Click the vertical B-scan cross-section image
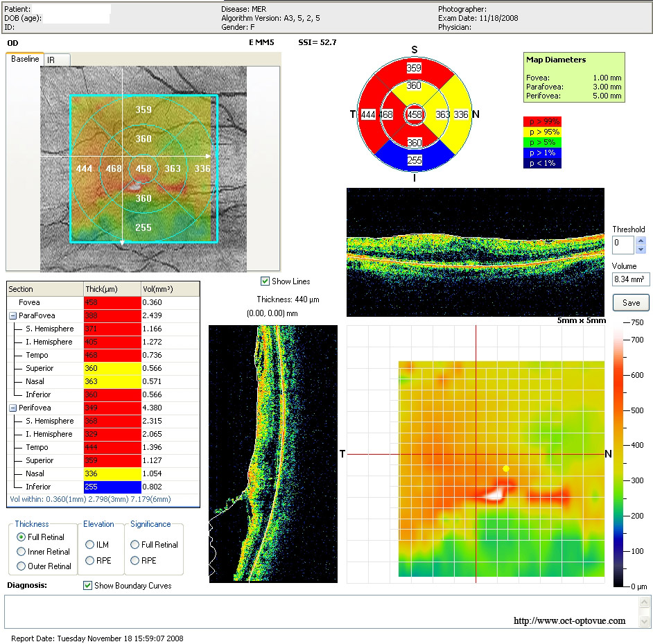This screenshot has height=644, width=653. pyautogui.click(x=273, y=453)
